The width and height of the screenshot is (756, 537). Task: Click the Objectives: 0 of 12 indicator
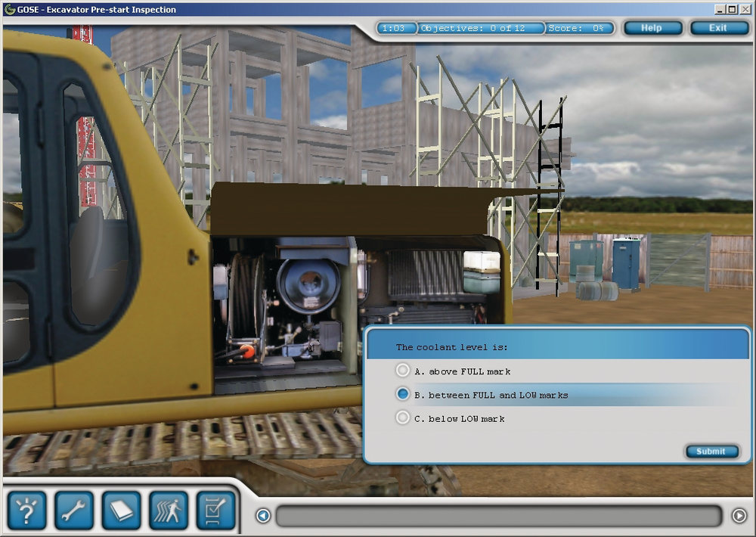tap(480, 28)
